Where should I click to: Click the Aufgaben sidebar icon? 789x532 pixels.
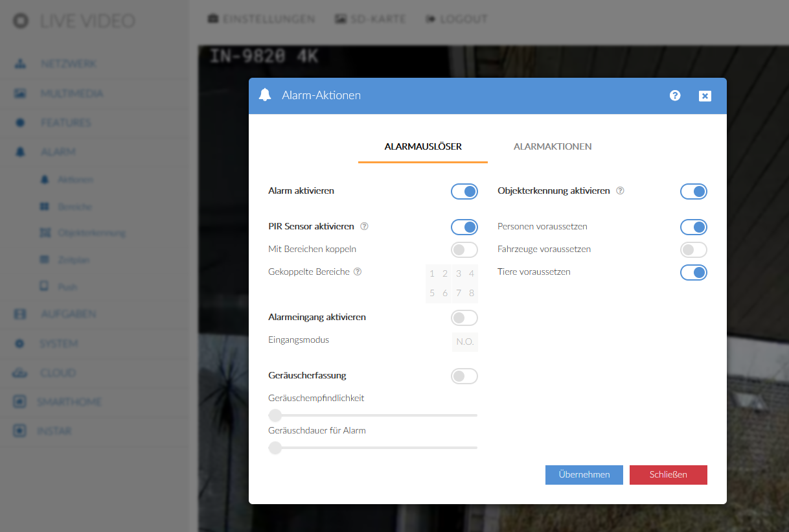[x=20, y=314]
